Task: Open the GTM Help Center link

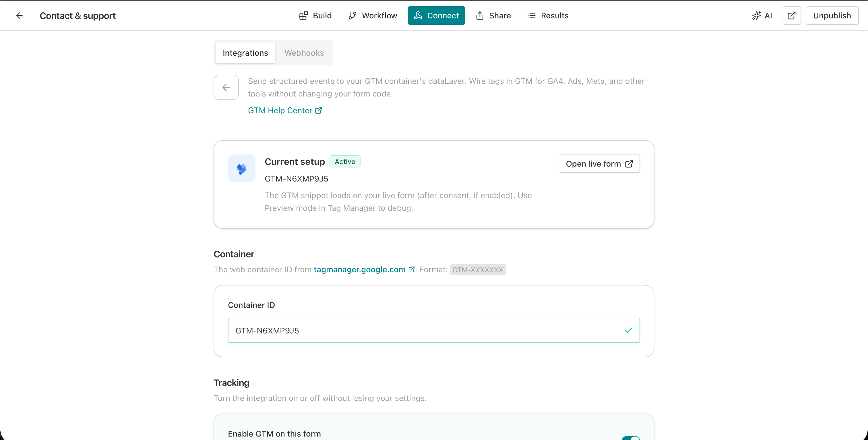Action: [x=280, y=110]
